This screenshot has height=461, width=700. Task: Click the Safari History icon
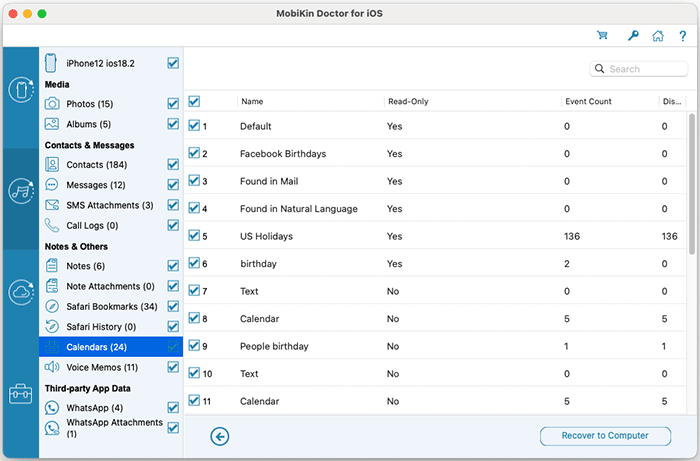click(x=52, y=327)
